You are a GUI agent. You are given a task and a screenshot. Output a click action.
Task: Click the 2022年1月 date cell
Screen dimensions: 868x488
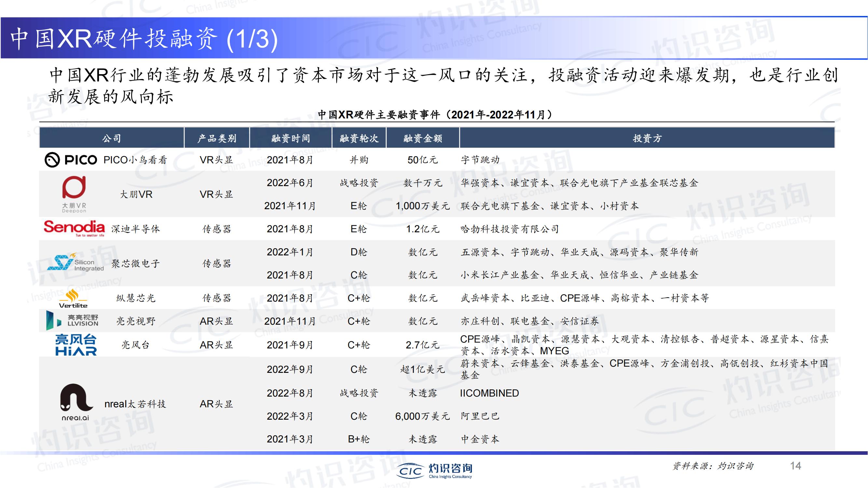[x=290, y=252]
